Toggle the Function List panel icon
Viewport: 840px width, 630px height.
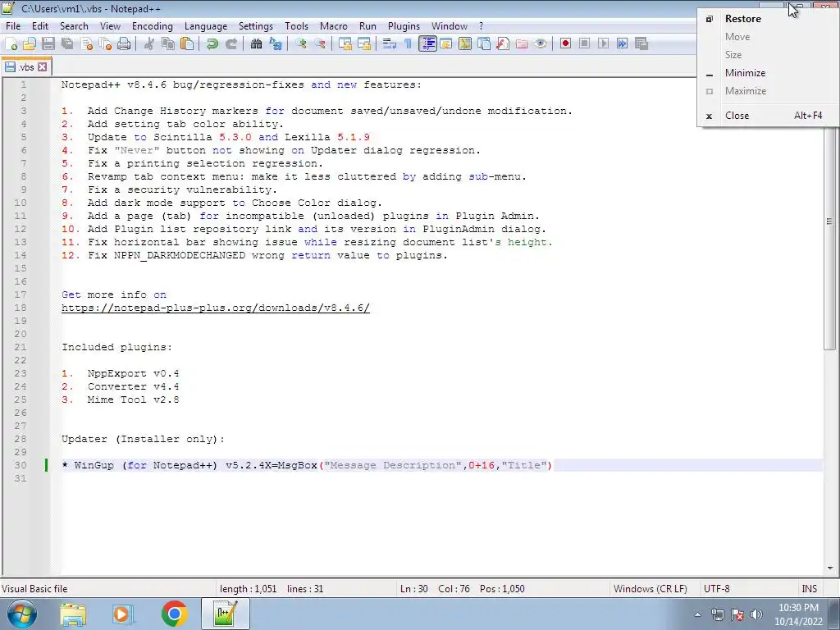tap(503, 44)
